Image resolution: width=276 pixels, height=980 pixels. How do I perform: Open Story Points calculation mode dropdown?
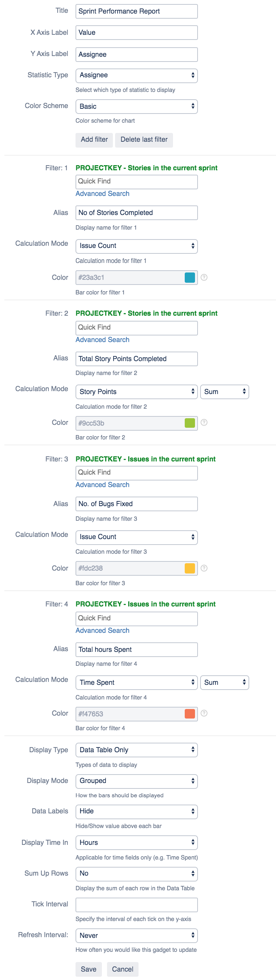point(136,392)
